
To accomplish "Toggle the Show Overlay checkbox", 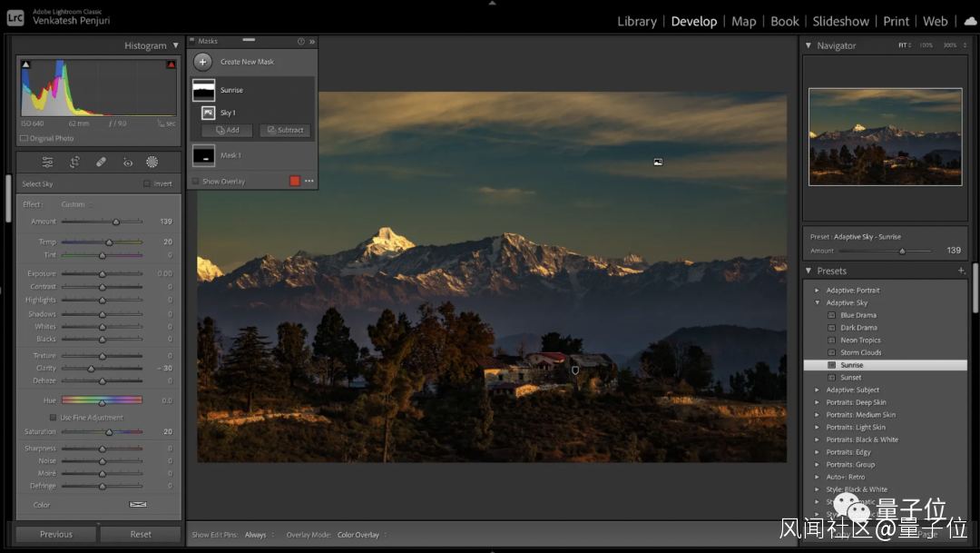I will 196,182.
